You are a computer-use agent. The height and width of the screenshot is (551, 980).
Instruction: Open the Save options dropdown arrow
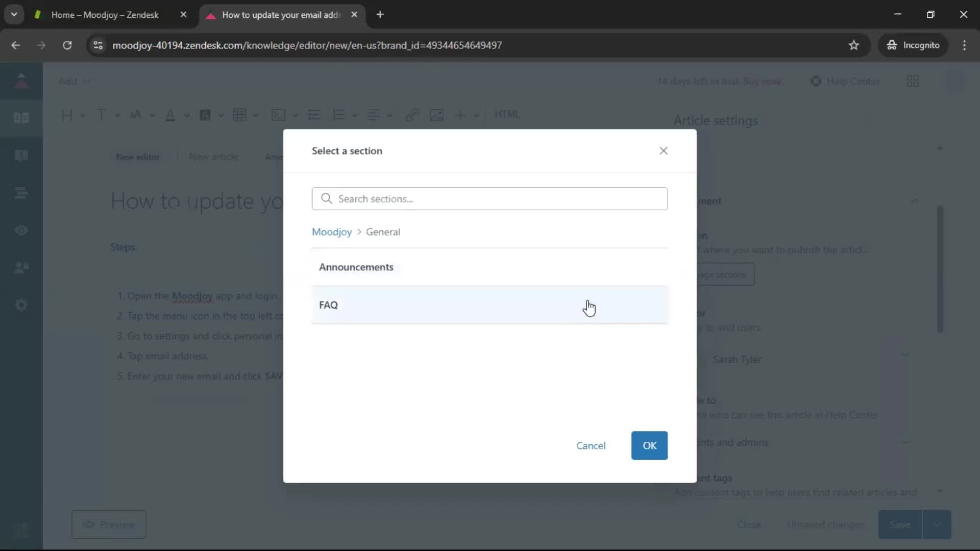[x=937, y=524]
